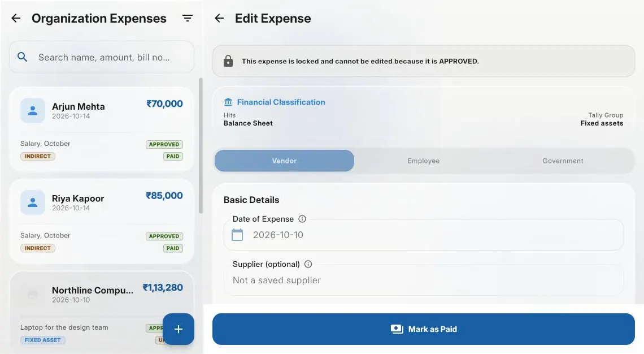The width and height of the screenshot is (644, 354).
Task: Click the FIXED ASSET tag
Action: click(43, 340)
